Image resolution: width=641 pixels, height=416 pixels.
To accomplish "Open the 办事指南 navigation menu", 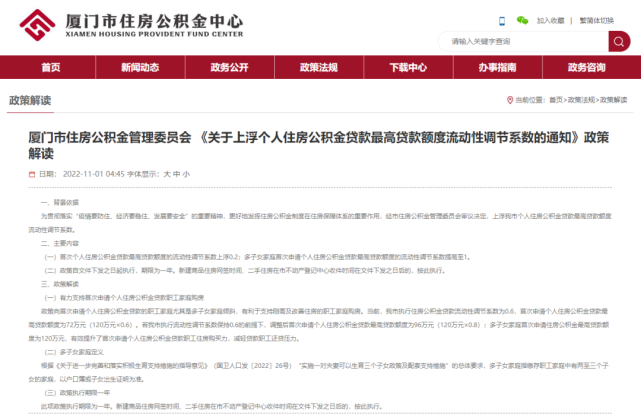I will pos(498,67).
